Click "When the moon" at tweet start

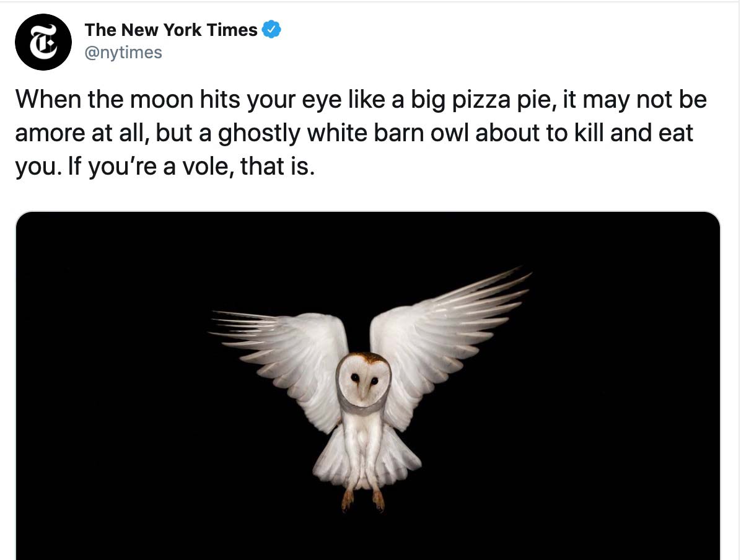click(x=105, y=100)
